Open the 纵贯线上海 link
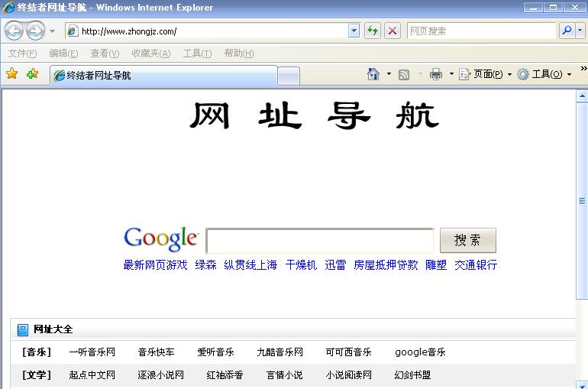Image resolution: width=588 pixels, height=389 pixels. (250, 265)
